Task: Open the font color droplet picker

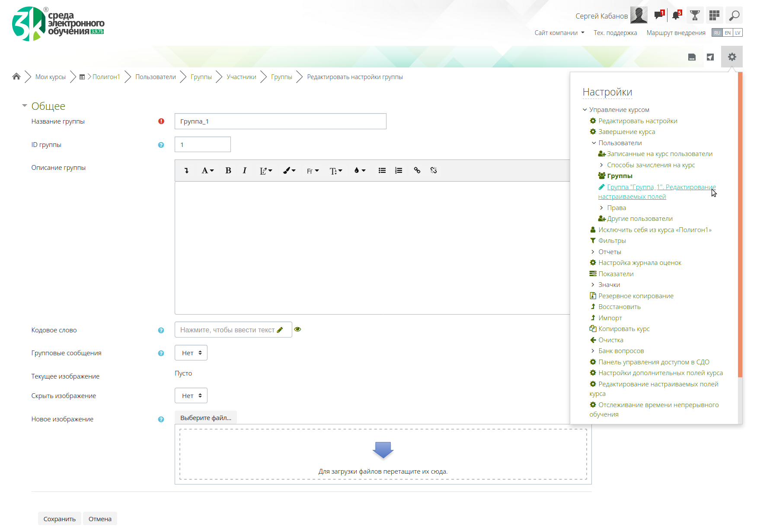Action: click(360, 171)
